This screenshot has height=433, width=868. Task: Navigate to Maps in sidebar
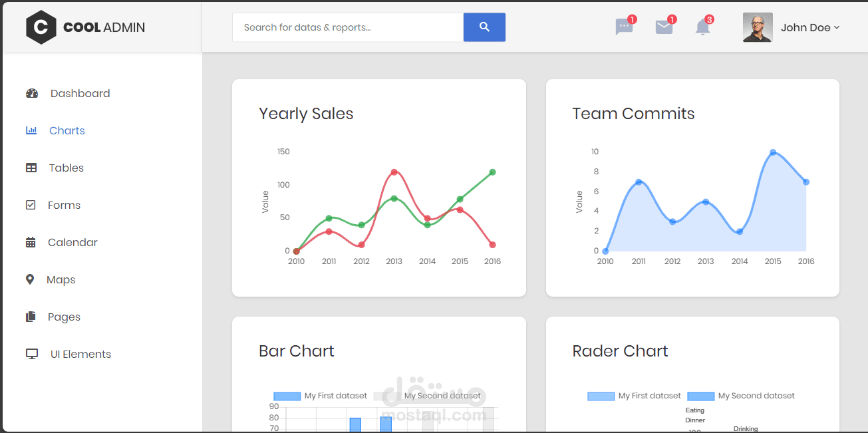[x=61, y=279]
